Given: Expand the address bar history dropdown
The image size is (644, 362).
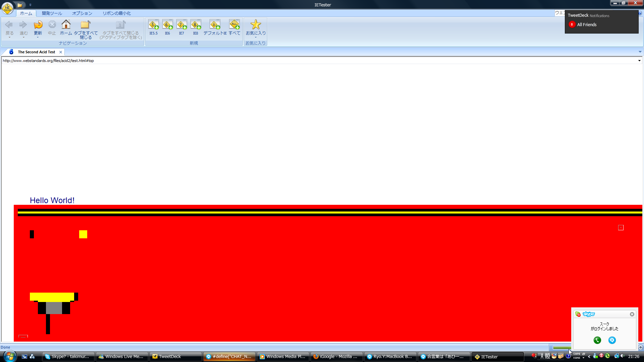Looking at the screenshot, I should tap(639, 61).
